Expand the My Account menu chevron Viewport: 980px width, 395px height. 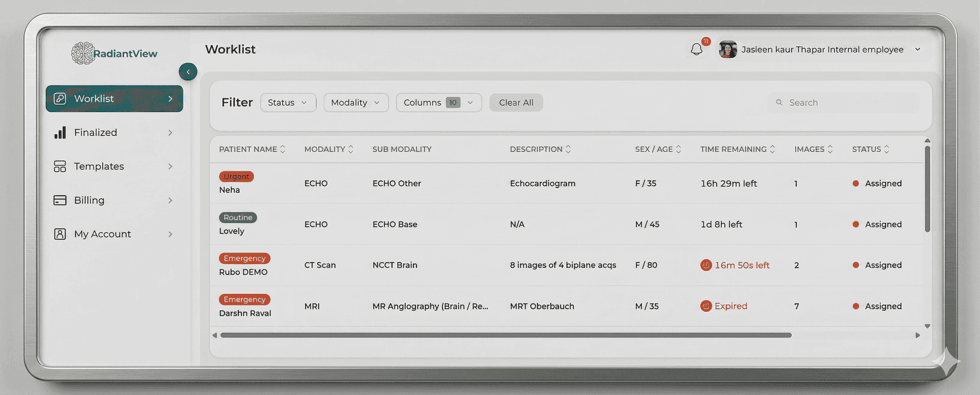point(170,234)
